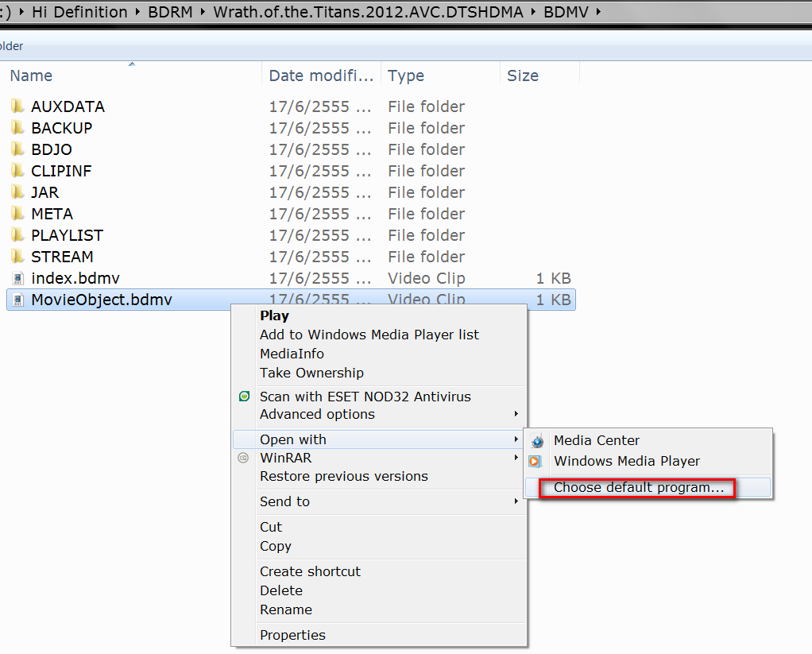Select the BDJO folder name
The height and width of the screenshot is (654, 812).
coord(52,149)
